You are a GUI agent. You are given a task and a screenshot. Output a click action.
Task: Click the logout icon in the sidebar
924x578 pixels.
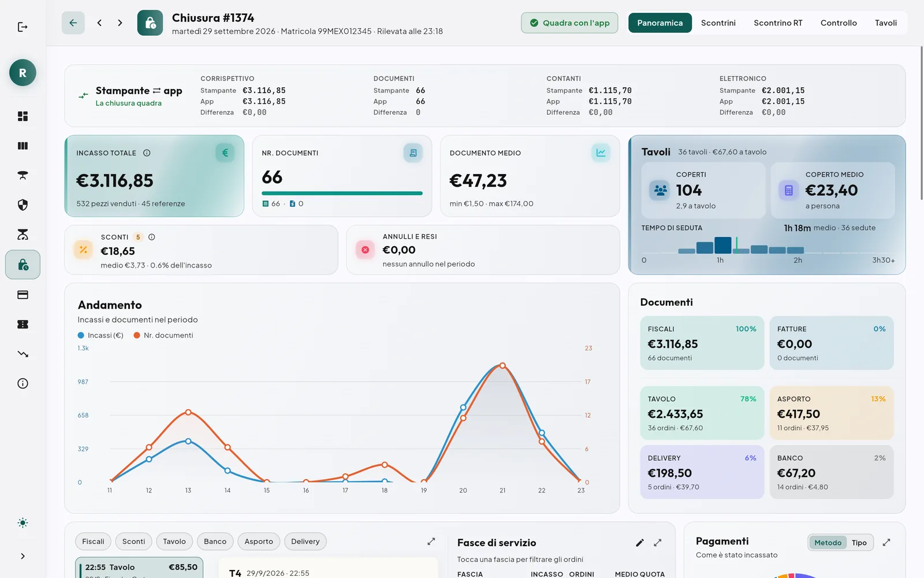[23, 27]
